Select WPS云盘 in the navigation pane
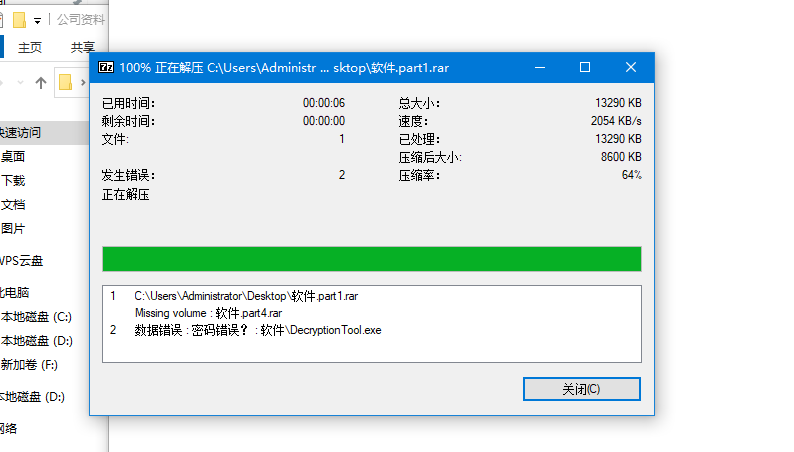Image resolution: width=794 pixels, height=452 pixels. coord(22,261)
